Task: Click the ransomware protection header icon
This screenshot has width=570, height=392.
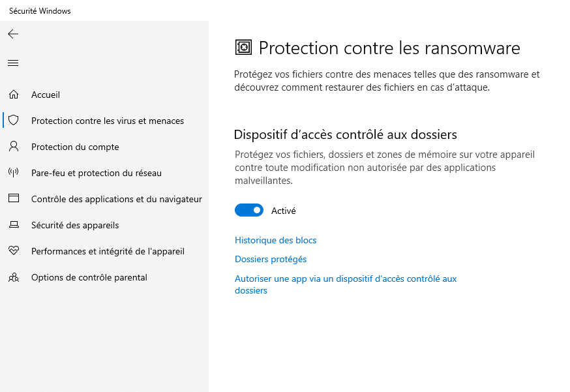Action: pos(243,48)
